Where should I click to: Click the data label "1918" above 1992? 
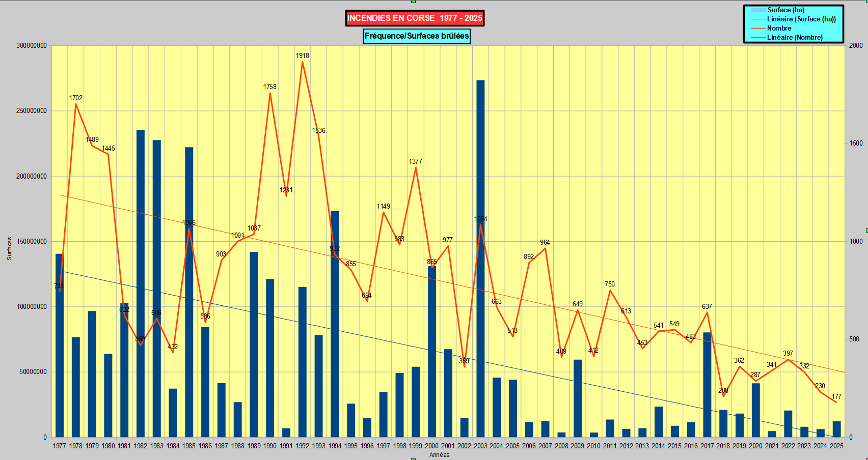(x=303, y=55)
